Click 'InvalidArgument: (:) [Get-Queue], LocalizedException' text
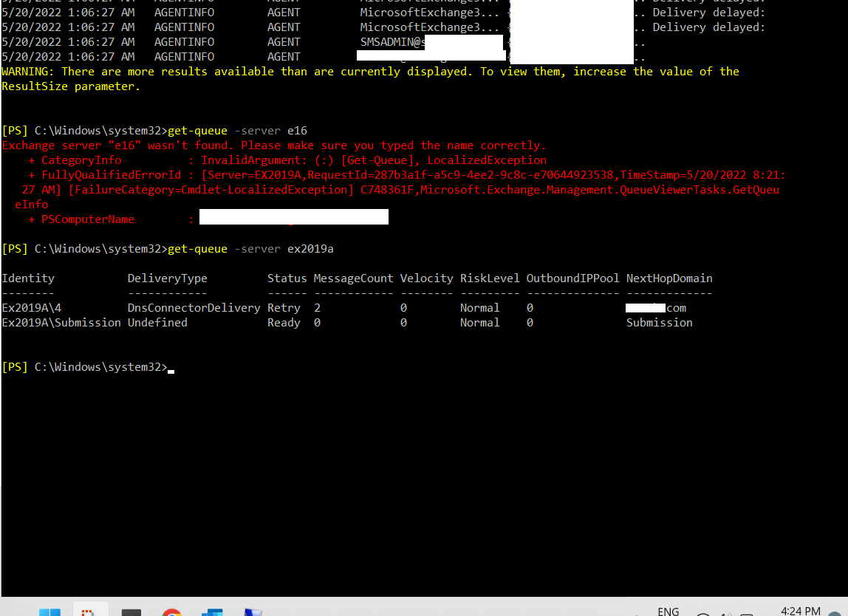This screenshot has height=616, width=848. tap(374, 160)
